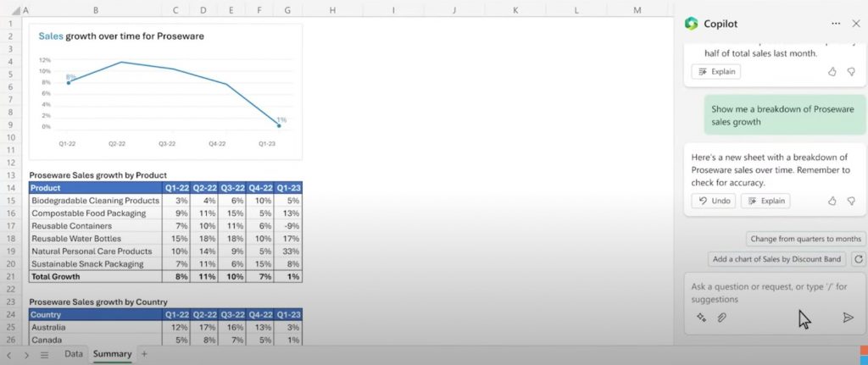Select 'Reusable Containers' cell
This screenshot has height=365, width=868.
point(95,226)
